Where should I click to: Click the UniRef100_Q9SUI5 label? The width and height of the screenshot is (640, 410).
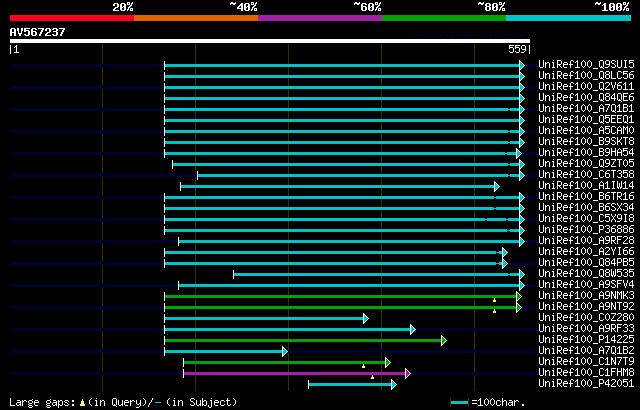586,64
